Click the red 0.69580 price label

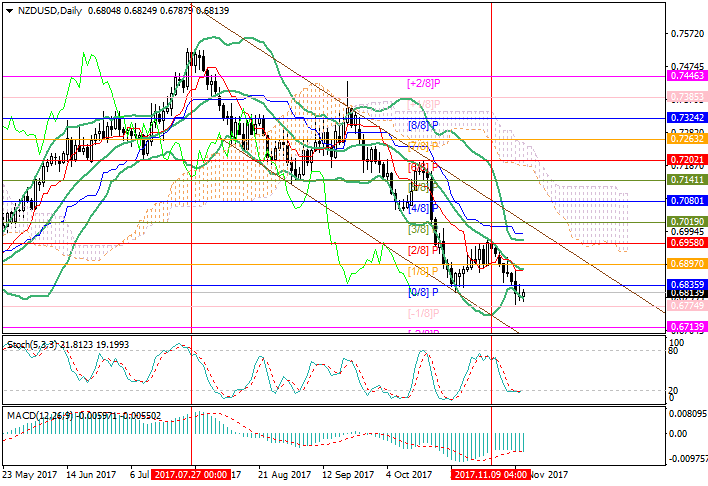click(x=687, y=243)
